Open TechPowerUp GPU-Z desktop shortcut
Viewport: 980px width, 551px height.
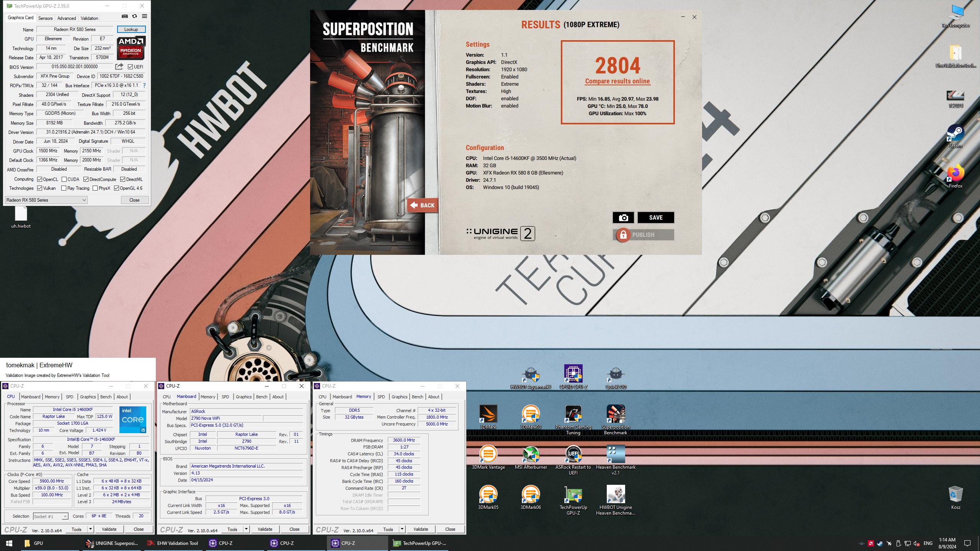573,500
